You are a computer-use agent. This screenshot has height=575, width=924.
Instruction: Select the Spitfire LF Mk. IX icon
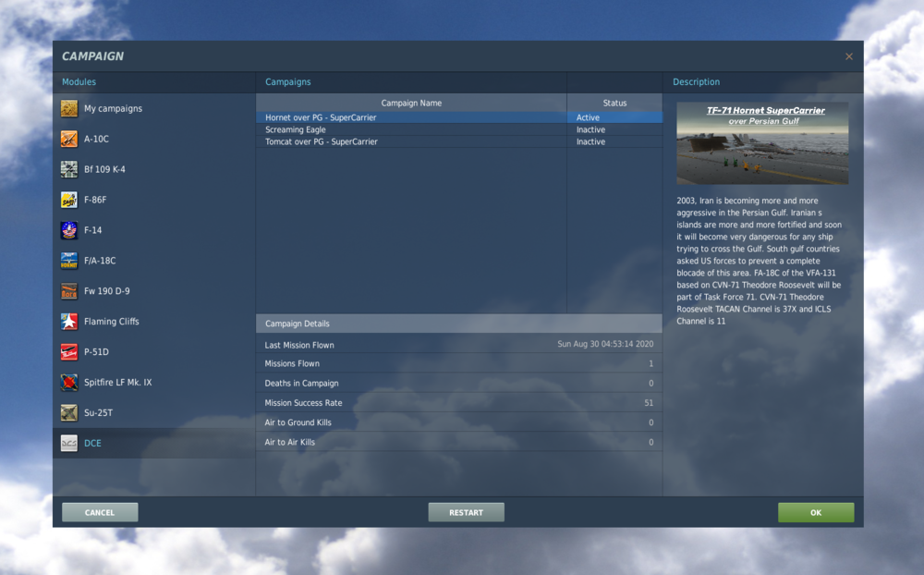69,382
